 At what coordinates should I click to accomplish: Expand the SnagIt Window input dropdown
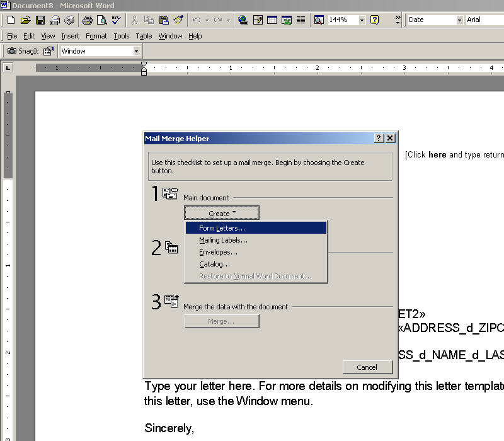[136, 51]
